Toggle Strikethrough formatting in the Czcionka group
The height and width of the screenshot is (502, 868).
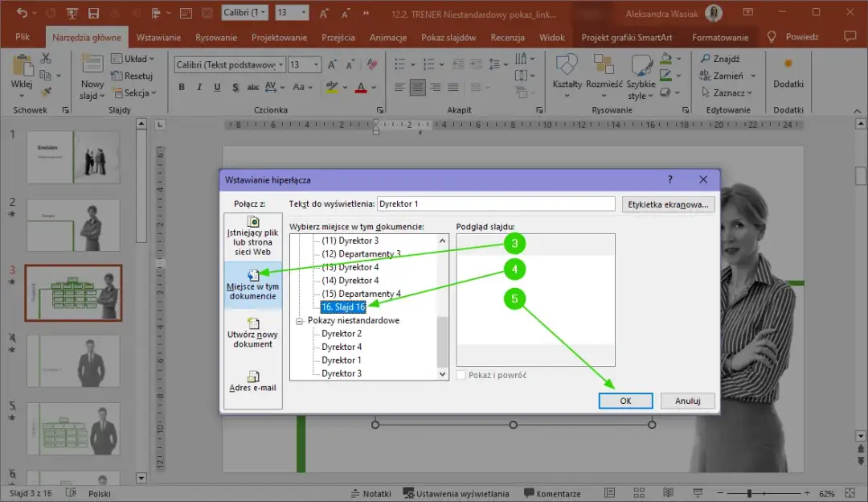(254, 87)
